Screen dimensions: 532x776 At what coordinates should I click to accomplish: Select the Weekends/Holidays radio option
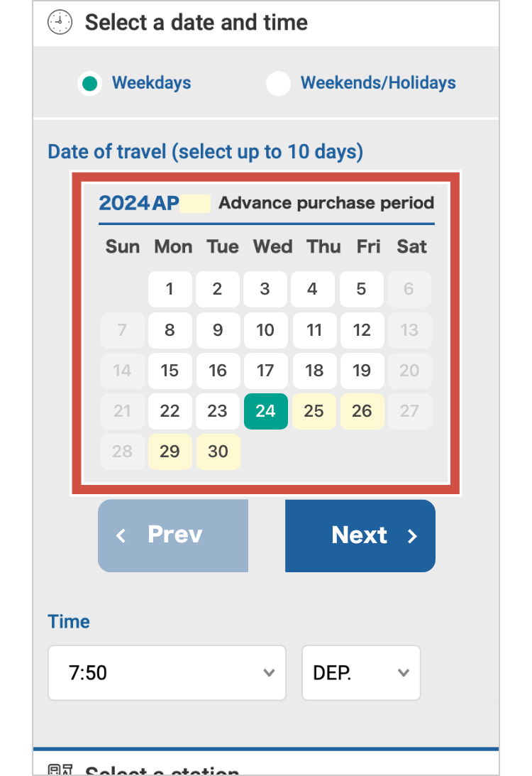[278, 83]
